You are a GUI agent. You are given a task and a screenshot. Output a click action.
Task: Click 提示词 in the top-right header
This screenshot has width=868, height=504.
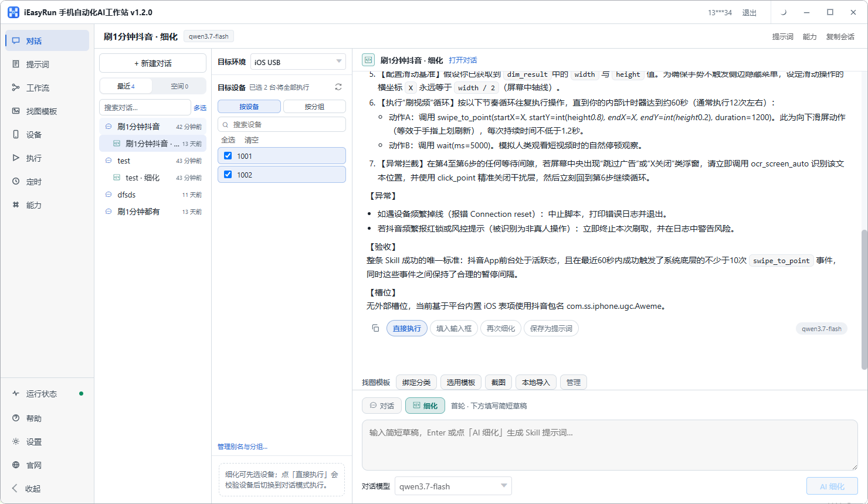[x=783, y=37]
